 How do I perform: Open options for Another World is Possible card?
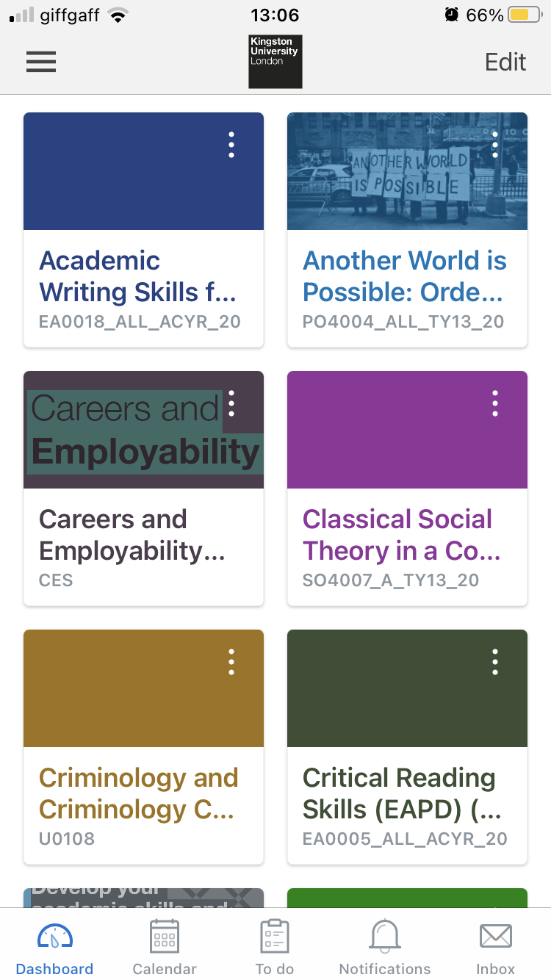click(495, 145)
